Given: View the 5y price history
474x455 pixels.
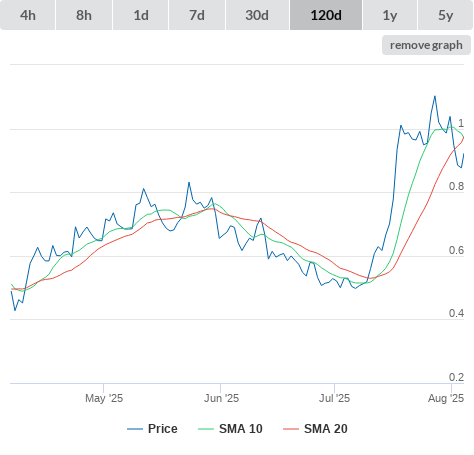Looking at the screenshot, I should 446,15.
